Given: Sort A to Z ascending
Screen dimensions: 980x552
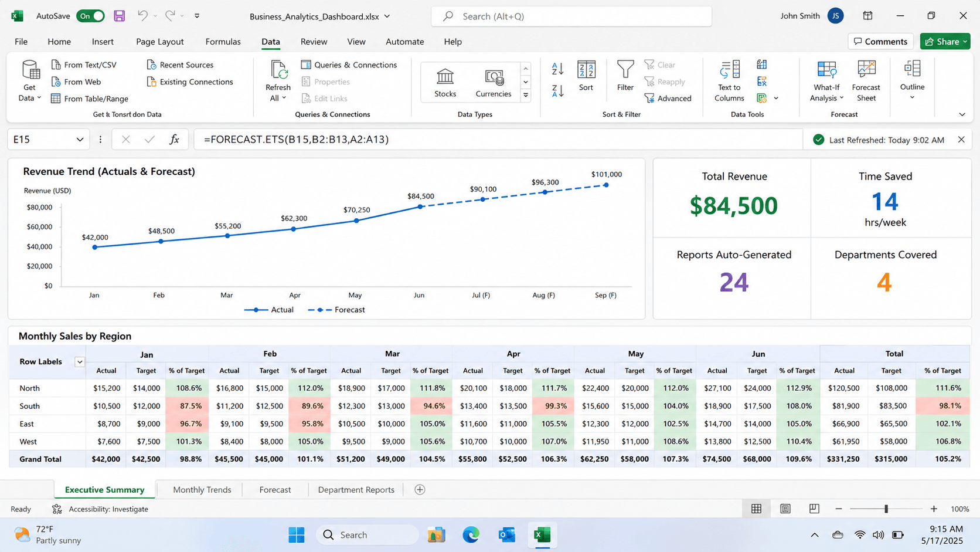Looking at the screenshot, I should (x=557, y=69).
